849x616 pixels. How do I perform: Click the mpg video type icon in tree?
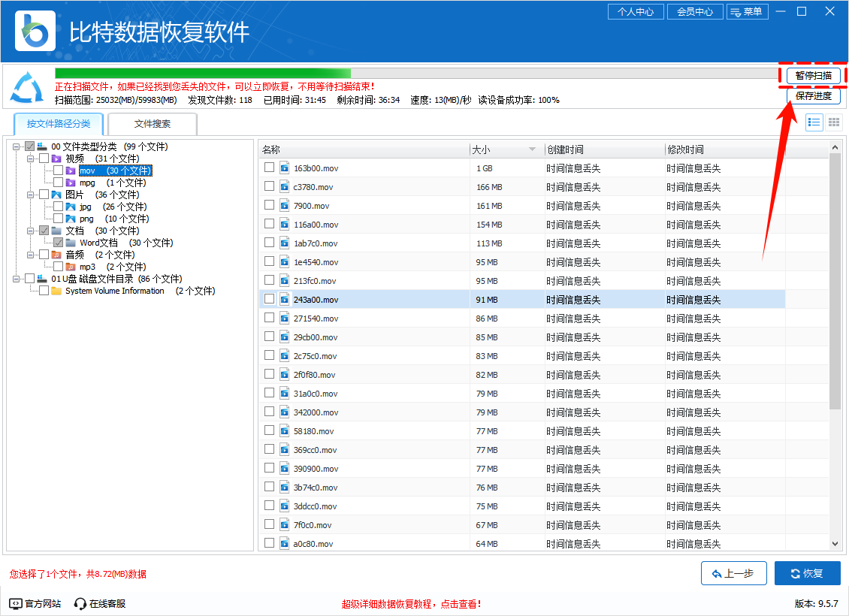coord(71,183)
